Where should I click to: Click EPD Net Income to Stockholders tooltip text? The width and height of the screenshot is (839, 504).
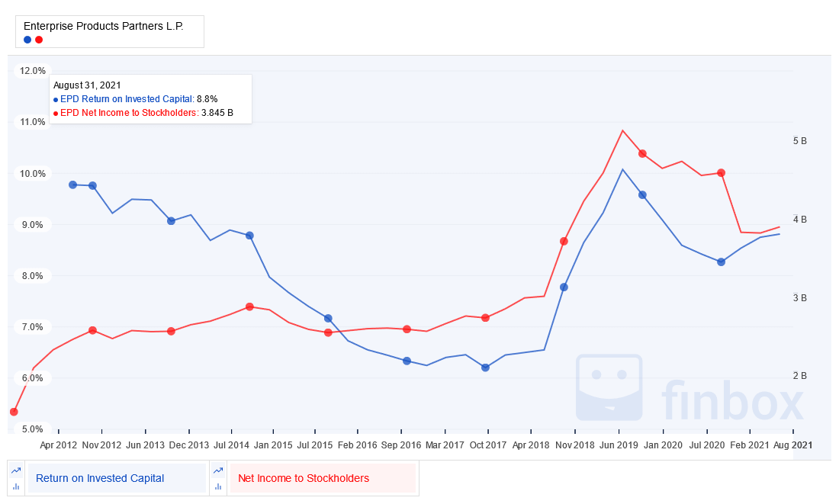click(x=128, y=113)
